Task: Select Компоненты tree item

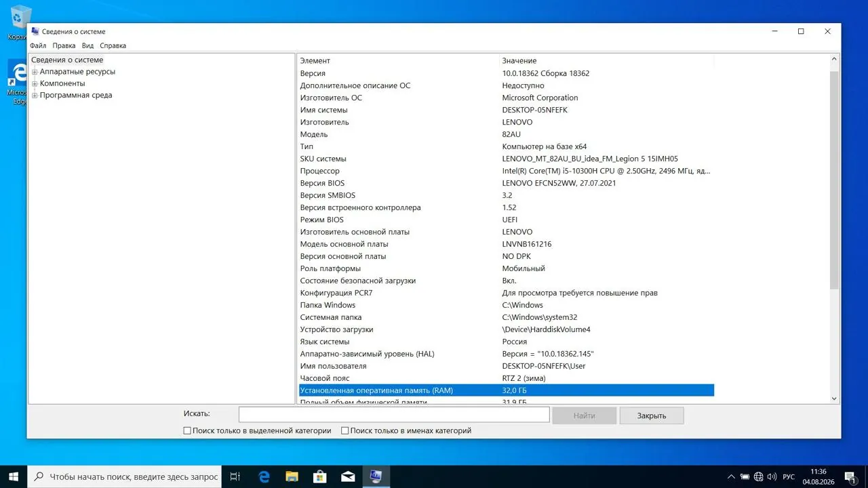Action: pyautogui.click(x=62, y=83)
